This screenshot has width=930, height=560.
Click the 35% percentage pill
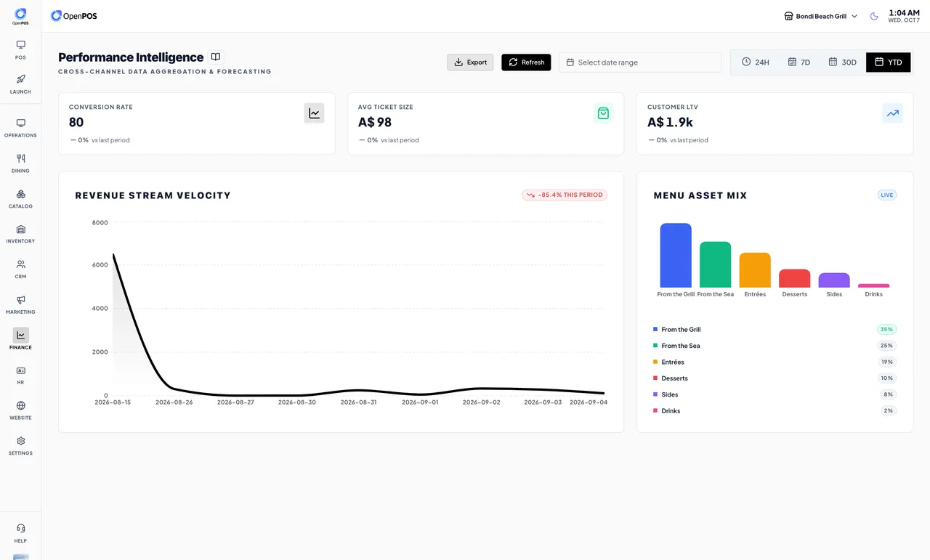[x=886, y=329]
